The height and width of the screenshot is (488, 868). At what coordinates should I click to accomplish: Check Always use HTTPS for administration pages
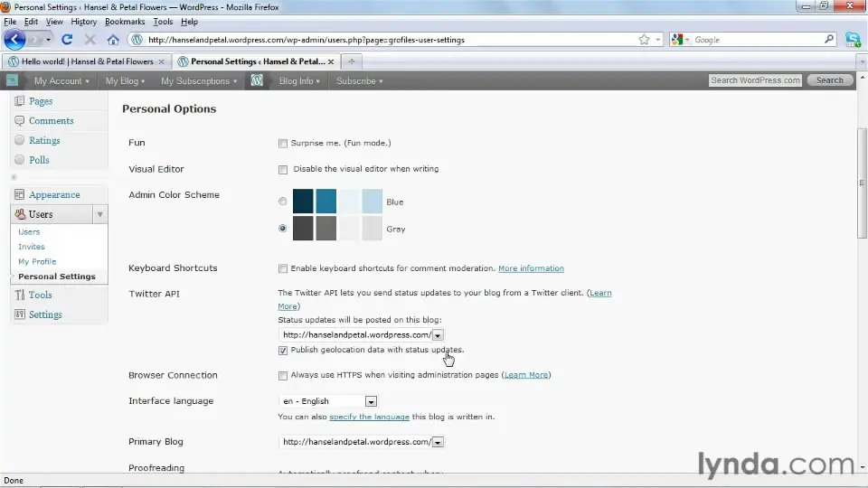click(283, 376)
